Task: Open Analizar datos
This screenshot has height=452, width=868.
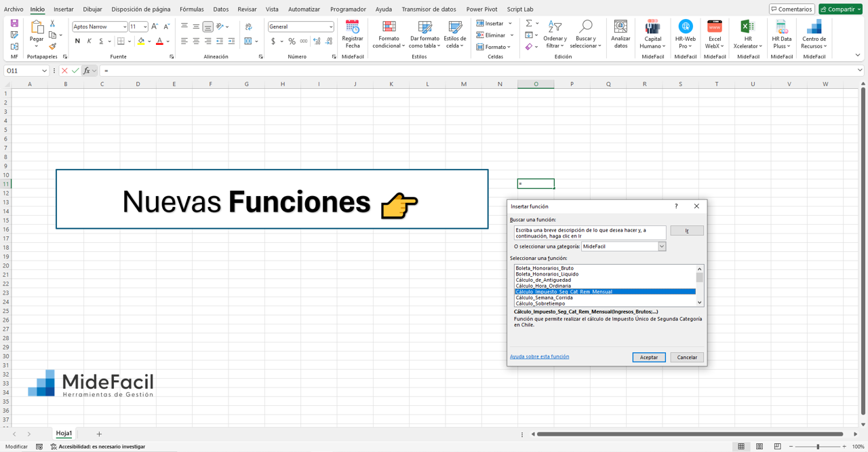Action: tap(620, 35)
